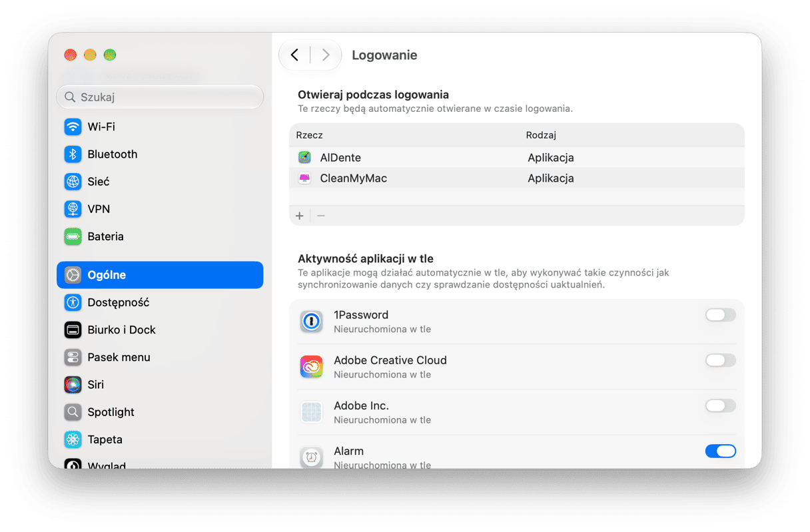Click the VPN label in sidebar
The width and height of the screenshot is (810, 532).
coord(99,209)
